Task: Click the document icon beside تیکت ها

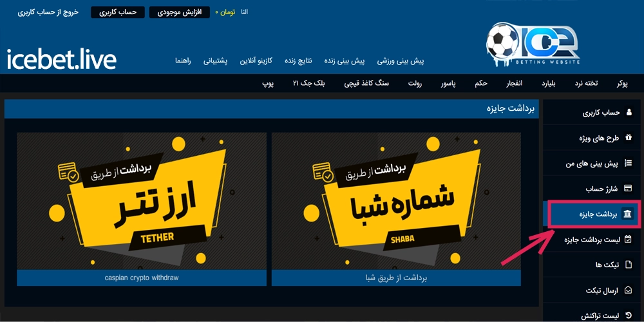Action: pos(628,265)
